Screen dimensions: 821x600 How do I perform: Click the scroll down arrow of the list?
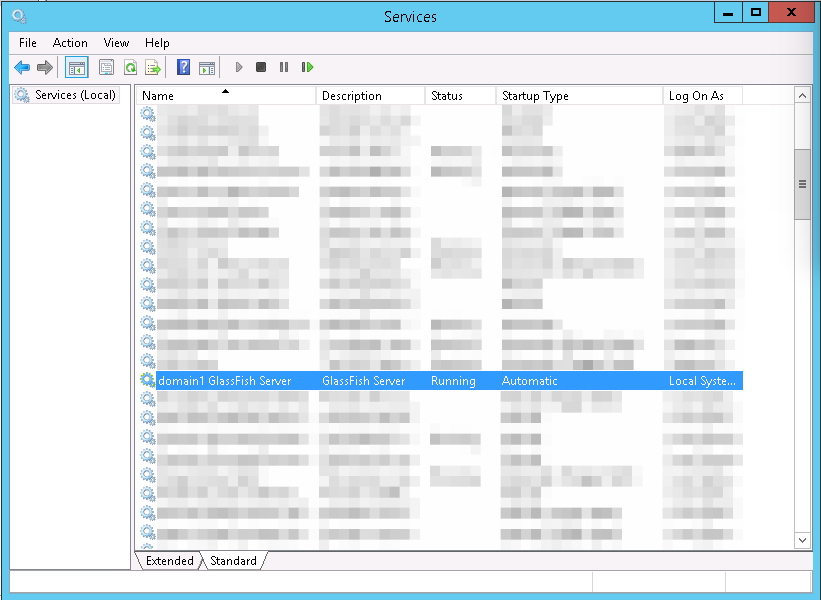pyautogui.click(x=802, y=540)
